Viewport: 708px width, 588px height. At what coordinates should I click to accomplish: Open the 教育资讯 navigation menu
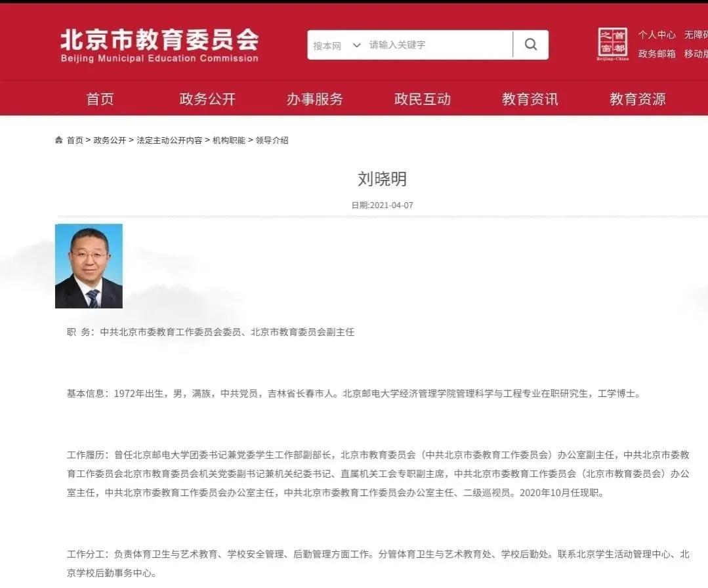(x=530, y=99)
